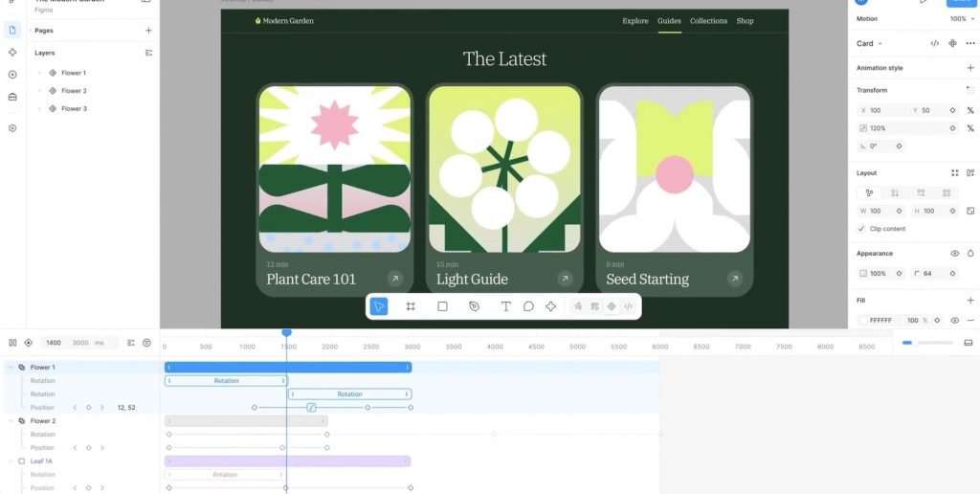Collapse Leaf 1A track in timeline
Viewport: 980px width, 494px height.
point(10,460)
